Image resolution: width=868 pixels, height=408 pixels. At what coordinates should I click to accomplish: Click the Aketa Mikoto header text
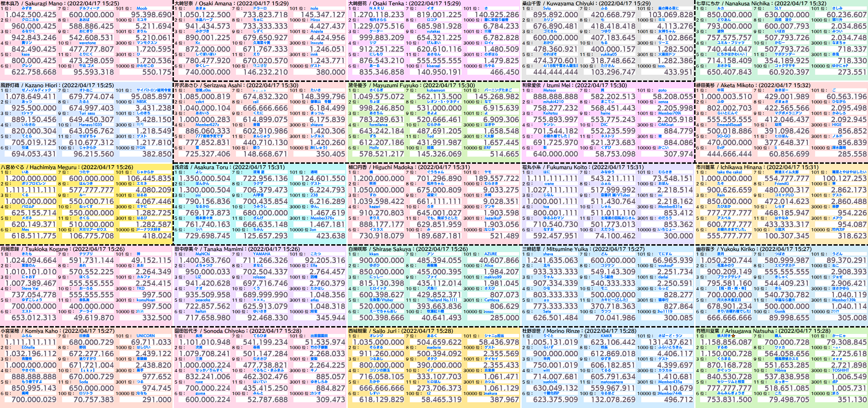(x=753, y=85)
